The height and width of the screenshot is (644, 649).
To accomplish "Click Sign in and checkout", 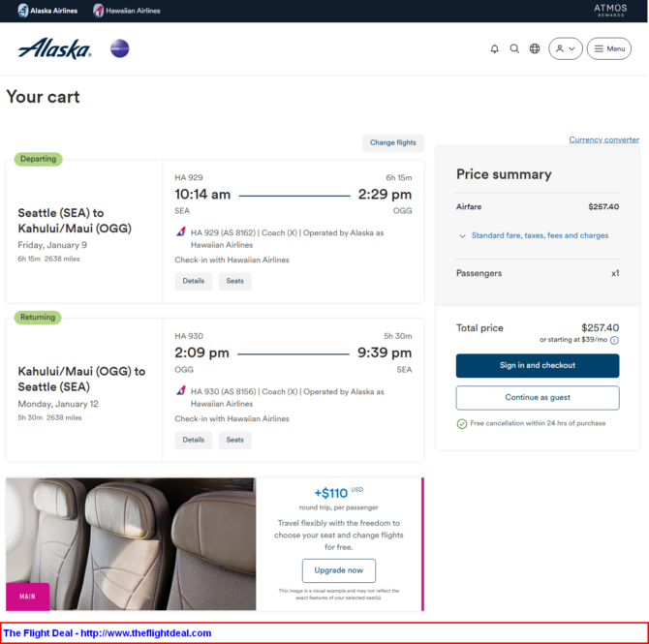I will pos(538,365).
